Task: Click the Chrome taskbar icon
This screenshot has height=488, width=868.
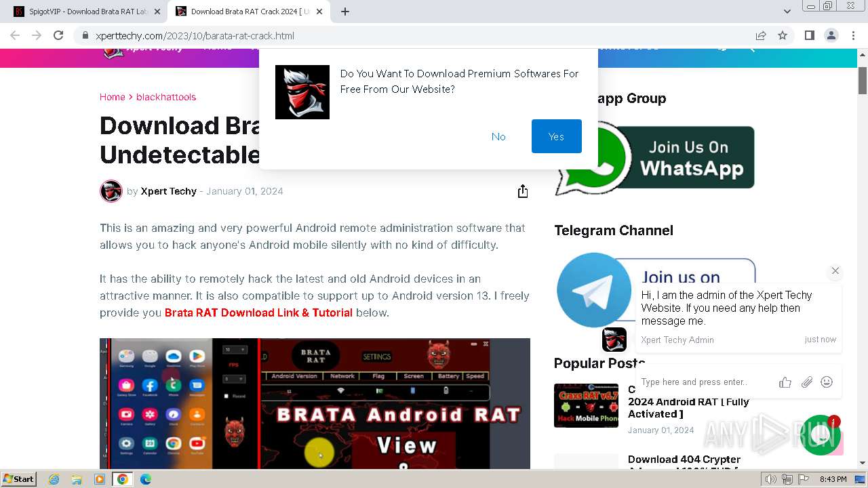Action: pos(122,479)
